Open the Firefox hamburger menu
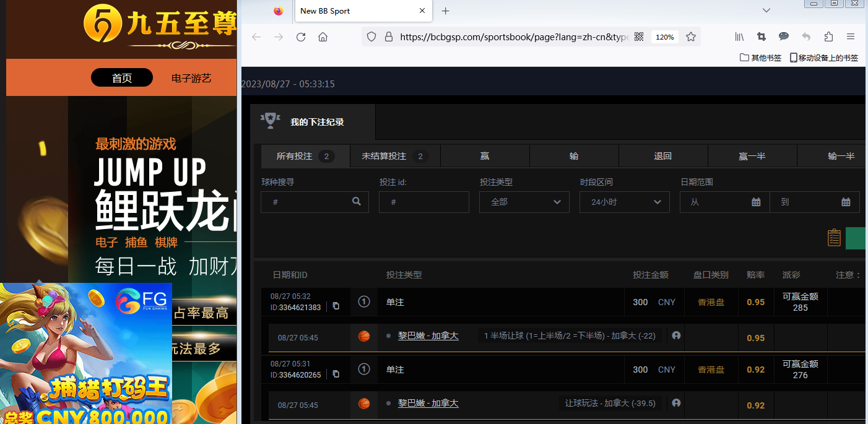The image size is (868, 424). click(x=851, y=37)
